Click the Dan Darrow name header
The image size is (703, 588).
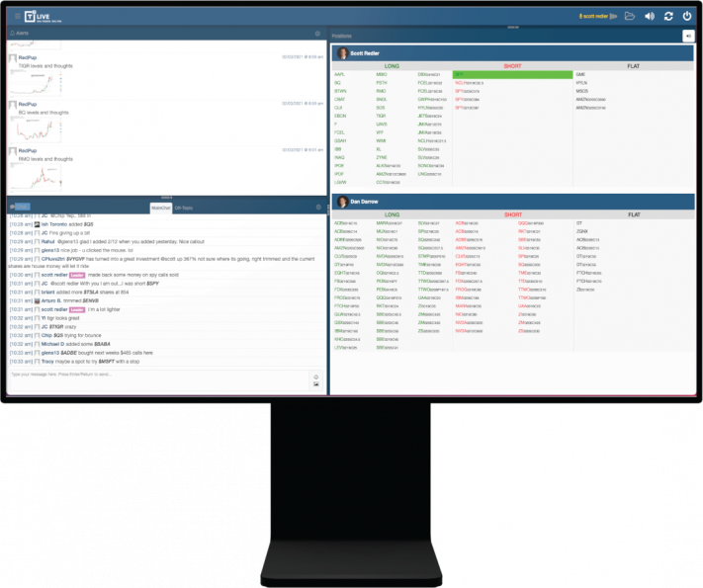pos(364,202)
